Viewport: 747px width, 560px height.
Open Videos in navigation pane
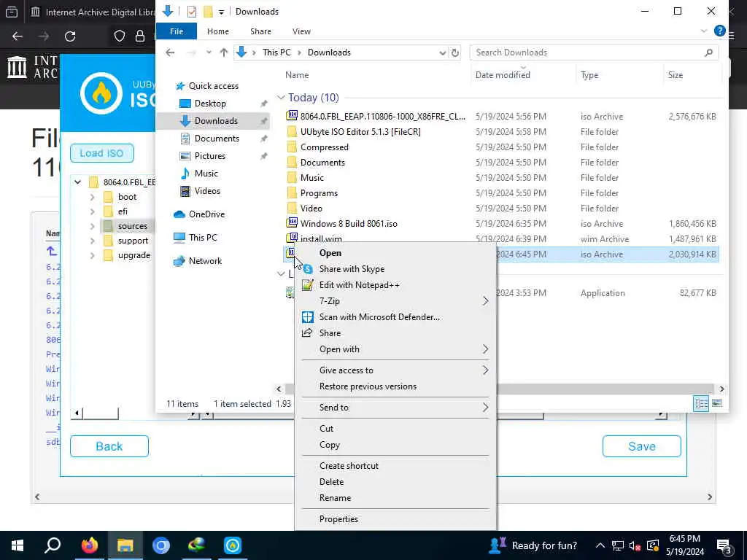pos(207,191)
